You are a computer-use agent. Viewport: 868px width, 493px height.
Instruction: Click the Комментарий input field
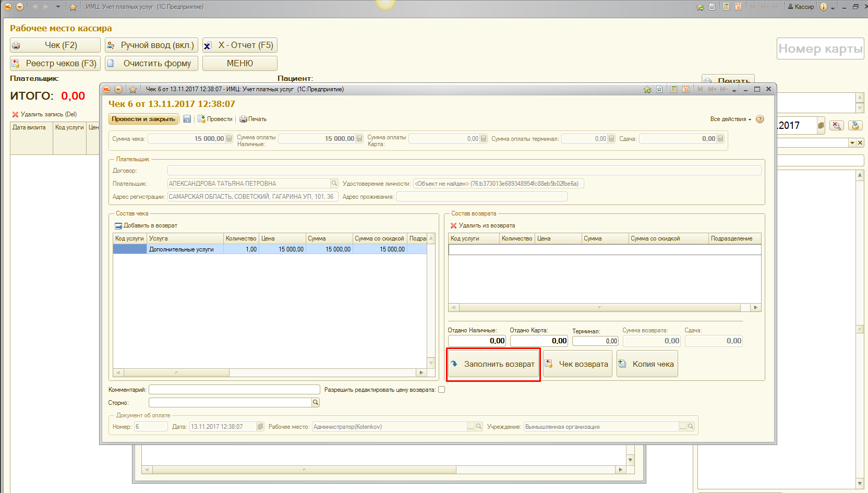tap(234, 390)
